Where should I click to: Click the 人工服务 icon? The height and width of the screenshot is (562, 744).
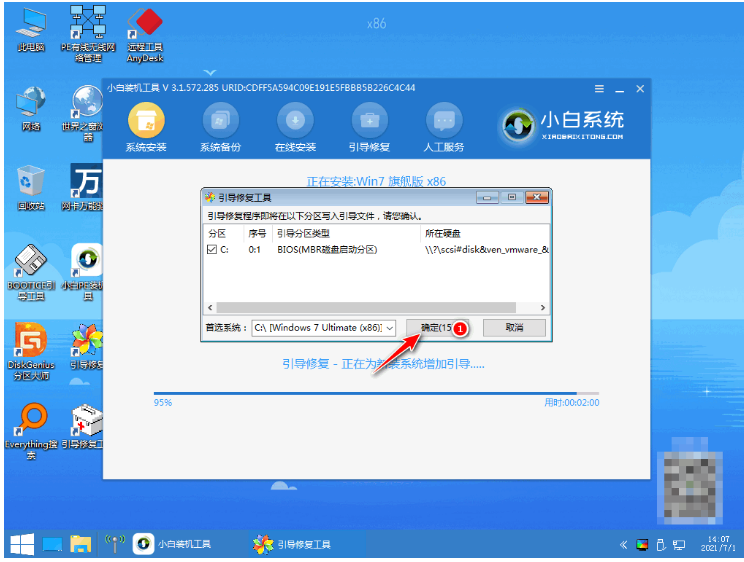click(445, 122)
